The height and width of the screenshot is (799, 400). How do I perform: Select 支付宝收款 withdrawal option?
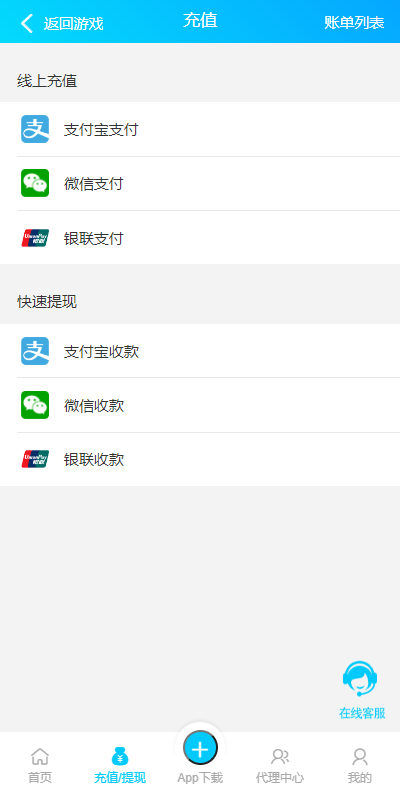pyautogui.click(x=200, y=351)
